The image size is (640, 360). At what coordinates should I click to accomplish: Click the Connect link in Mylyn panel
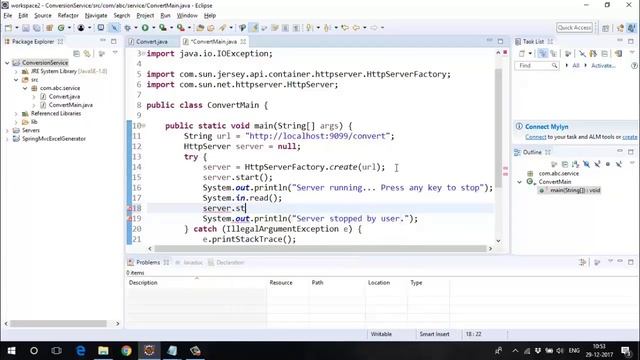(x=536, y=137)
